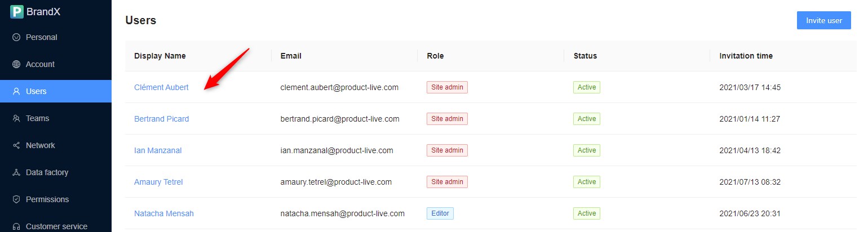Open the Teams menu item

pyautogui.click(x=37, y=118)
